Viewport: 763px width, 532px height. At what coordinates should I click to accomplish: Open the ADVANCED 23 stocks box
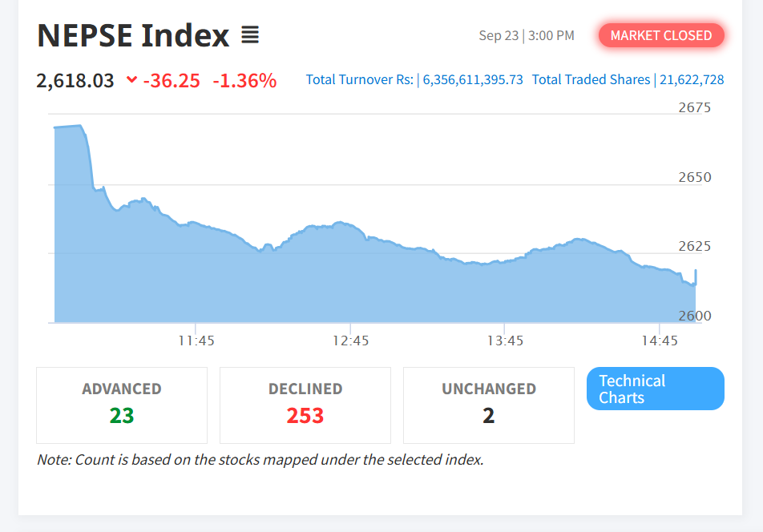[x=122, y=405]
